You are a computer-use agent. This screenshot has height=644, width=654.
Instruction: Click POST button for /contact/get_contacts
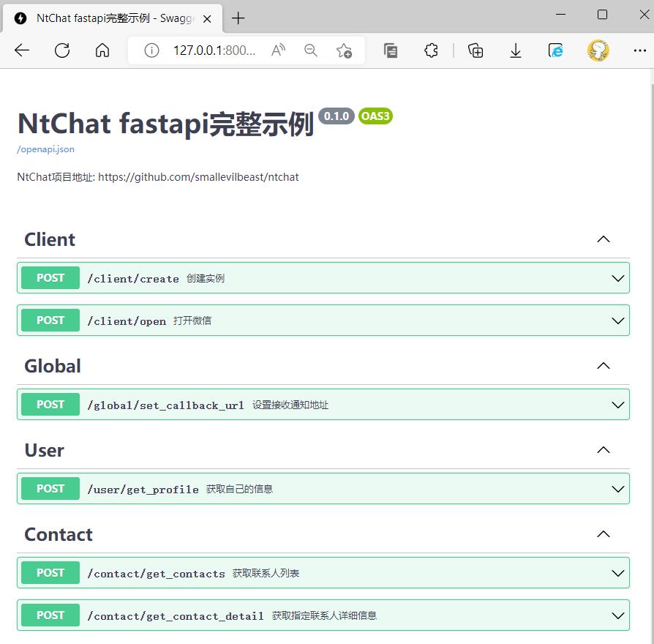(50, 573)
